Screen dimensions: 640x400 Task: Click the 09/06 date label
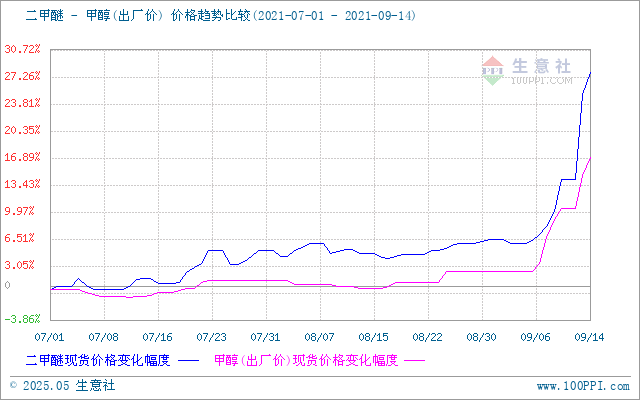click(x=536, y=337)
